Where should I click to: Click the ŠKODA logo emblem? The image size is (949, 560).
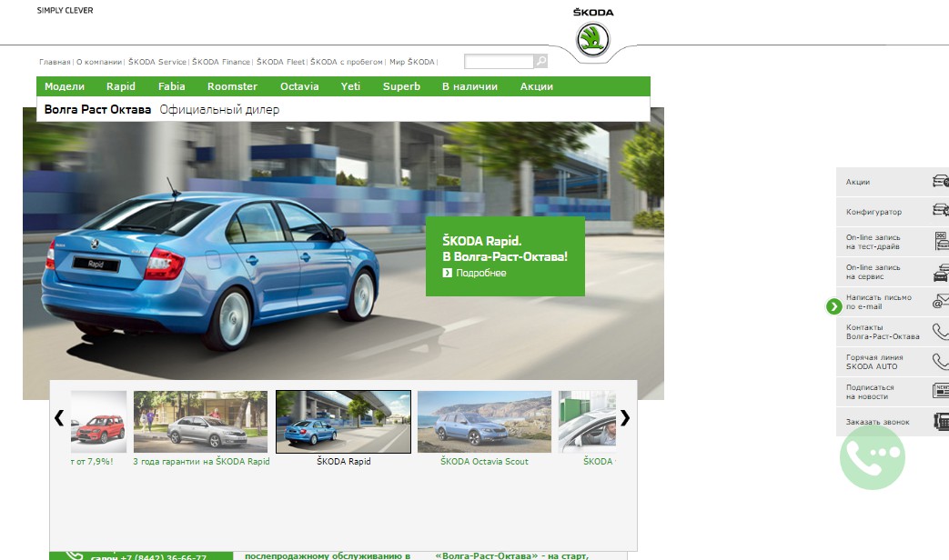592,40
